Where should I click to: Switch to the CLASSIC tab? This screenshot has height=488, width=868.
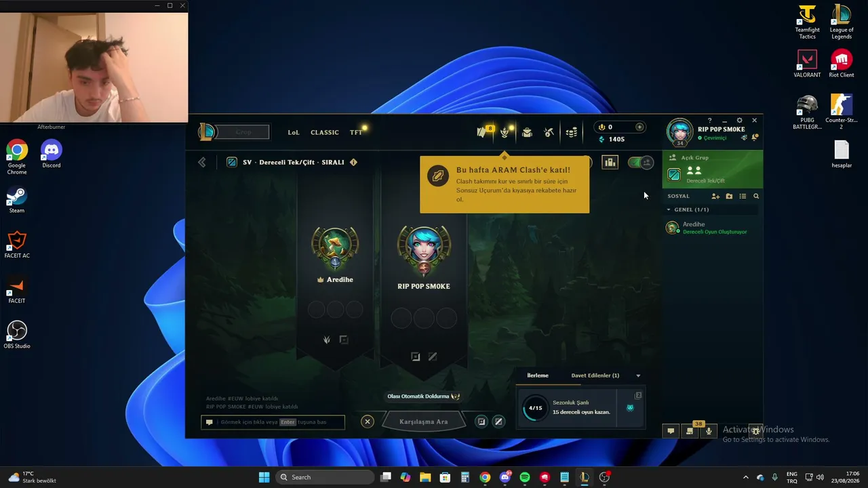pyautogui.click(x=325, y=132)
